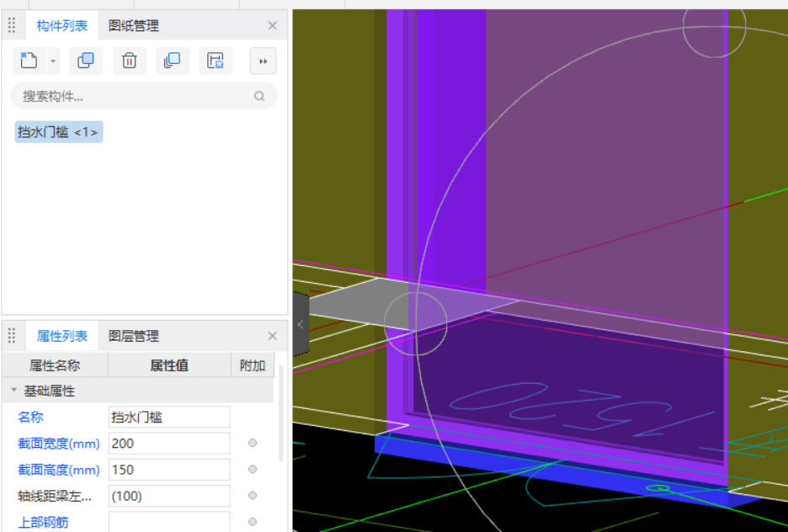Click the 截面高度(mm) property label
This screenshot has height=532, width=788.
click(x=59, y=470)
